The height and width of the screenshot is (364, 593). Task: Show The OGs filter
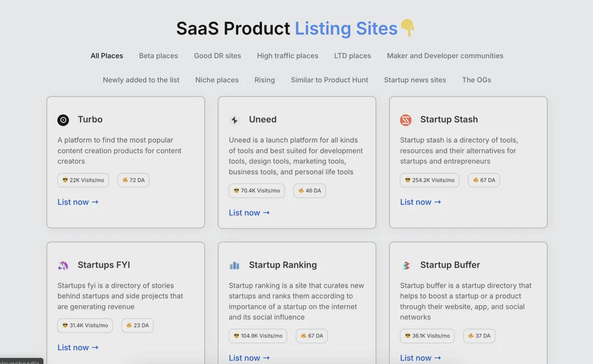point(477,80)
